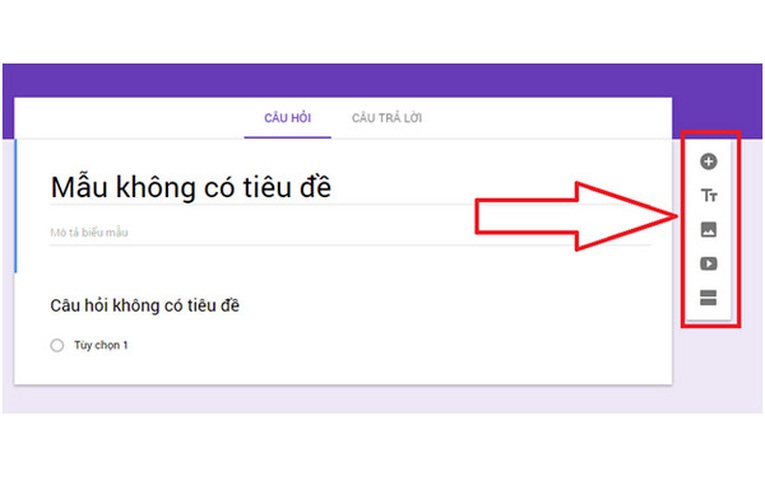Click the Tùy chọn 1 option text

pyautogui.click(x=101, y=345)
